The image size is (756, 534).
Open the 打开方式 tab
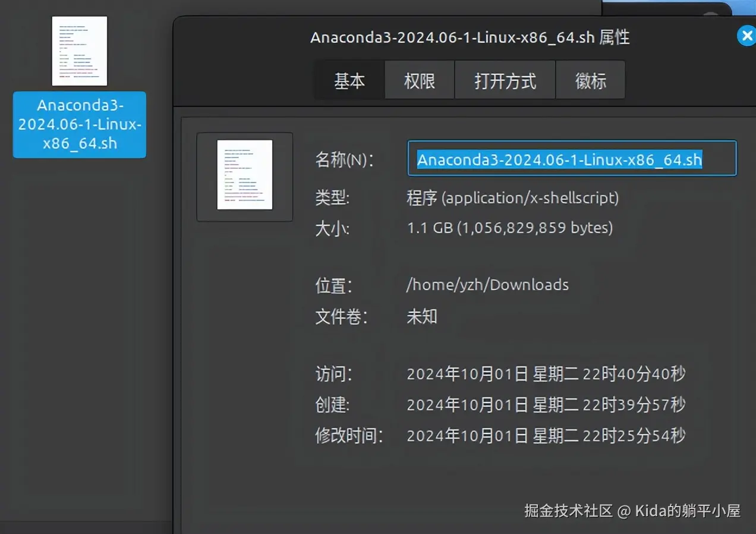click(505, 80)
